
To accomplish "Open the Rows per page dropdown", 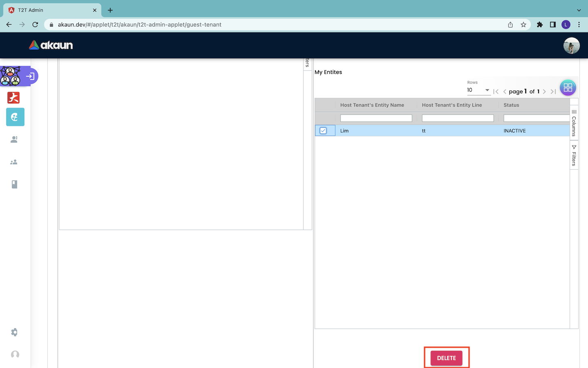I will tap(479, 90).
